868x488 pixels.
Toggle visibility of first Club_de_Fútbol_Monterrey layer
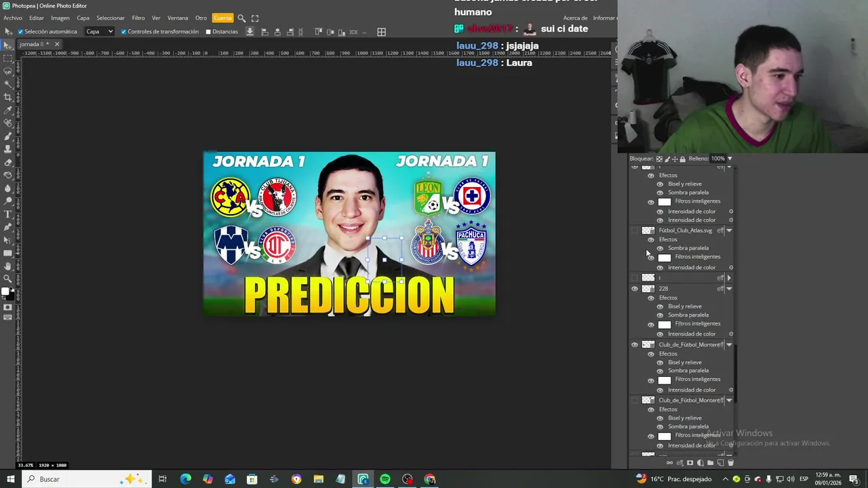click(635, 345)
